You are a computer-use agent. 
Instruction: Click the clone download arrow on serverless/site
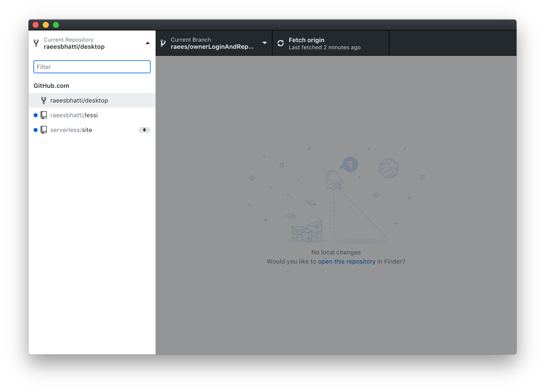coord(144,130)
